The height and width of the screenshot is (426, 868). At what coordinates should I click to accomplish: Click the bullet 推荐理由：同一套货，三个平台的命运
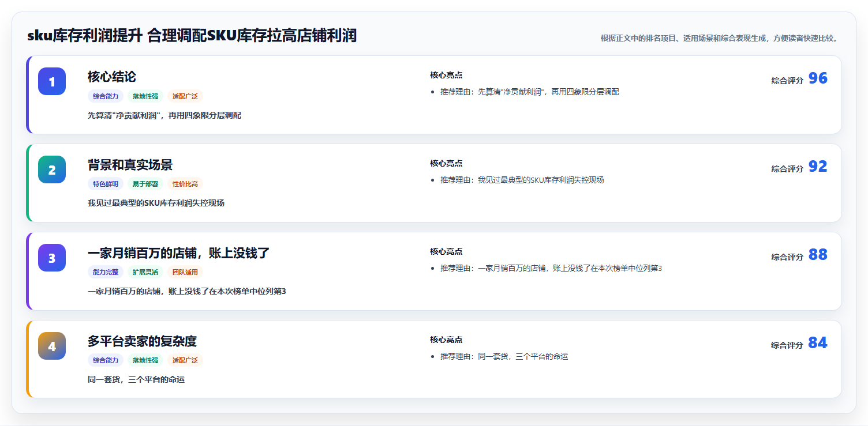coord(504,356)
